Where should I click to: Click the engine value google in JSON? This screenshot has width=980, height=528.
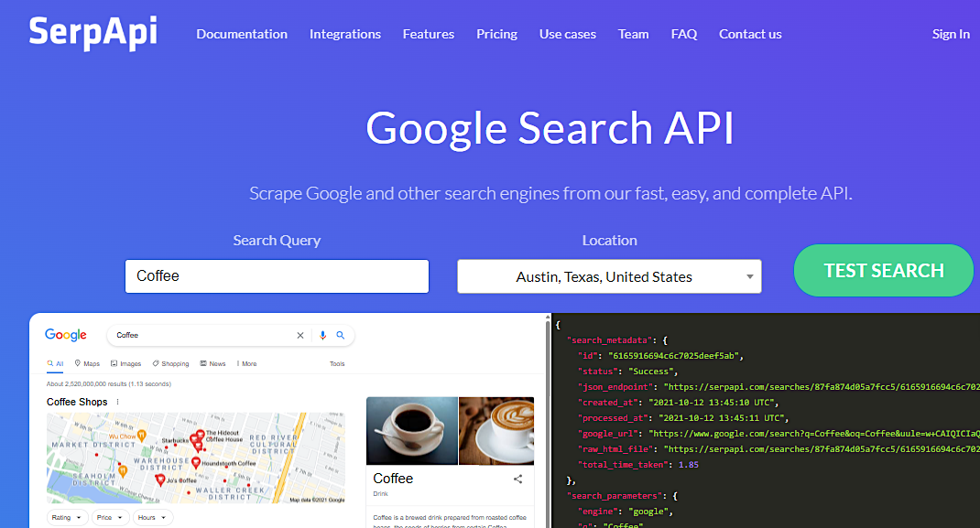(x=648, y=512)
